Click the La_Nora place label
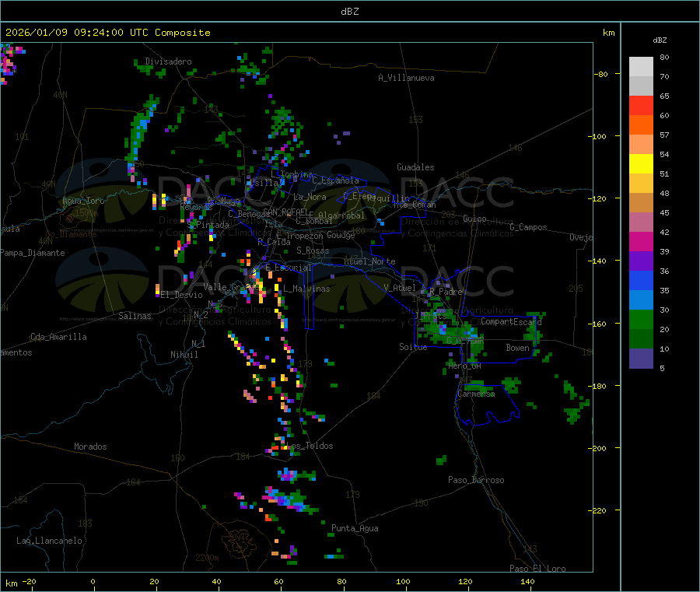Screen dimensions: 700x592 click(310, 197)
